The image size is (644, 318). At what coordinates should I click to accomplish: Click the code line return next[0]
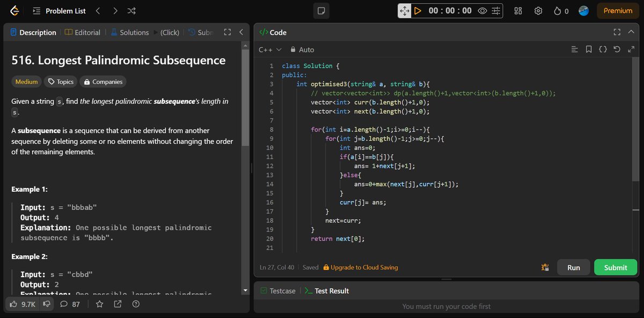[x=338, y=238]
